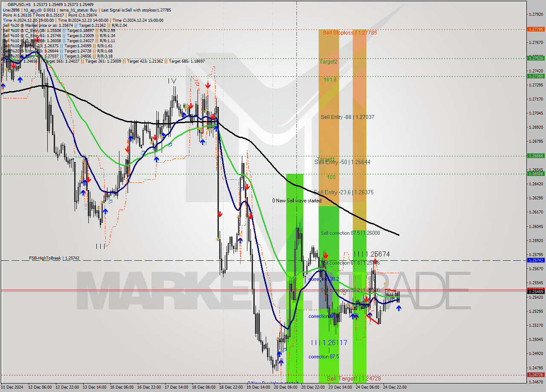Click the '12 Dec 22:00' time axis label
This screenshot has height=392, width=546.
pyautogui.click(x=68, y=387)
